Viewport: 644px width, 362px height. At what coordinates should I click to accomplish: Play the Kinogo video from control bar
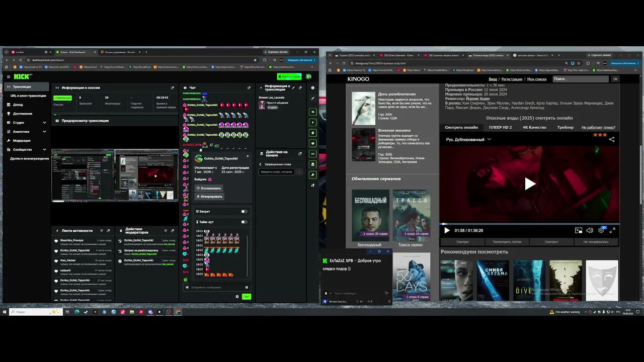[447, 230]
